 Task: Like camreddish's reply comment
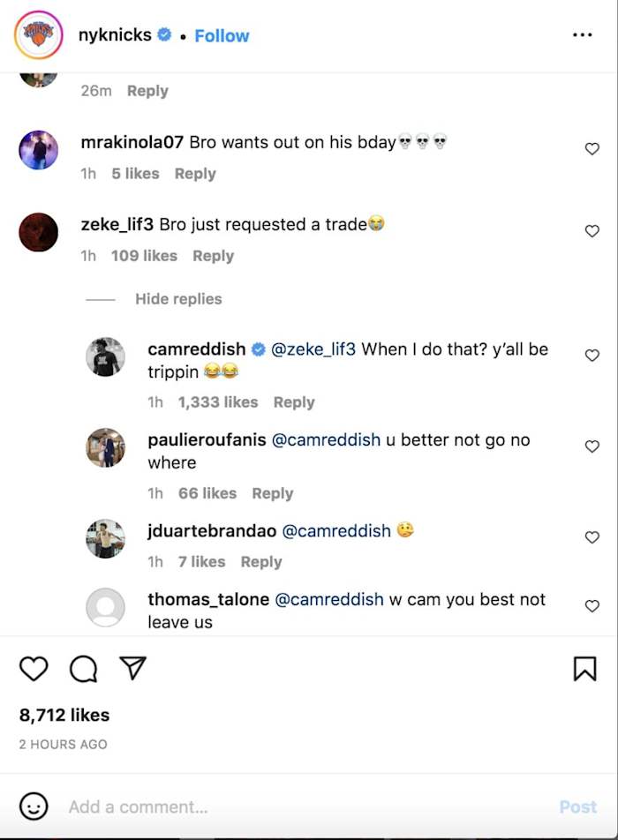592,356
